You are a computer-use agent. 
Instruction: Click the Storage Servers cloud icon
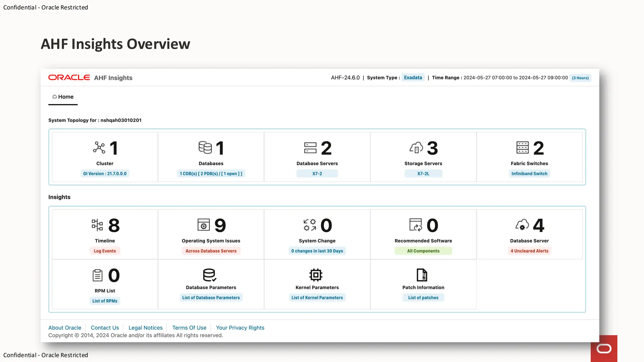[x=416, y=148]
